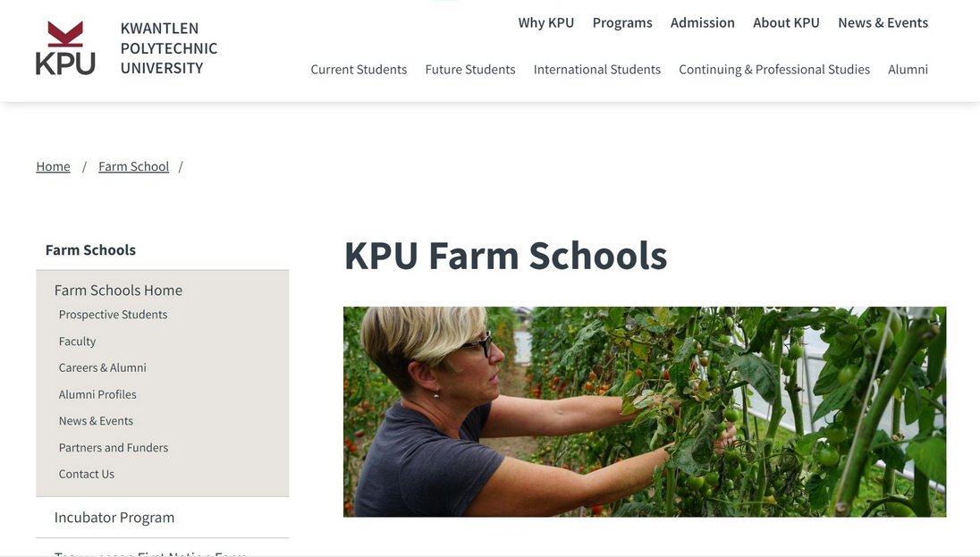Visit the Current Students page
The height and width of the screenshot is (557, 980).
359,70
